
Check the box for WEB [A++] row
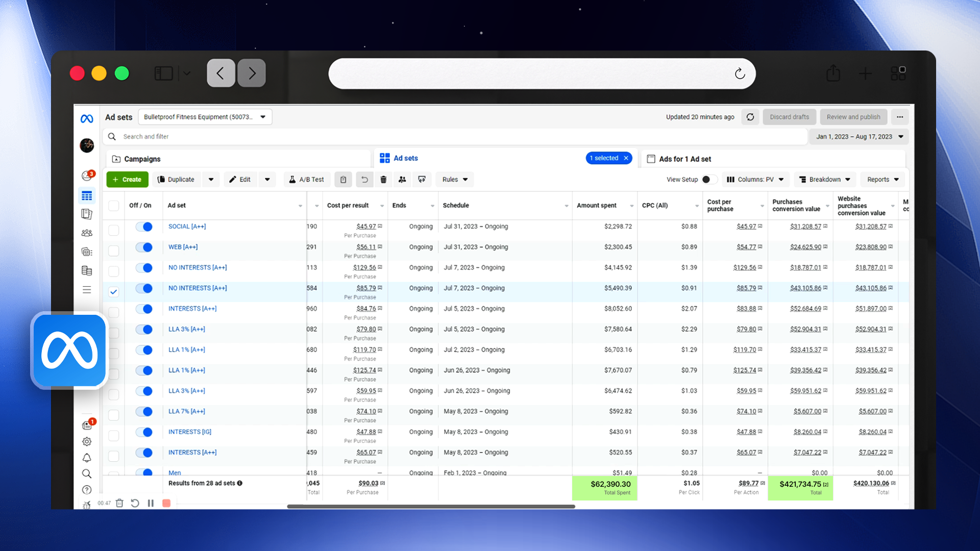coord(113,251)
